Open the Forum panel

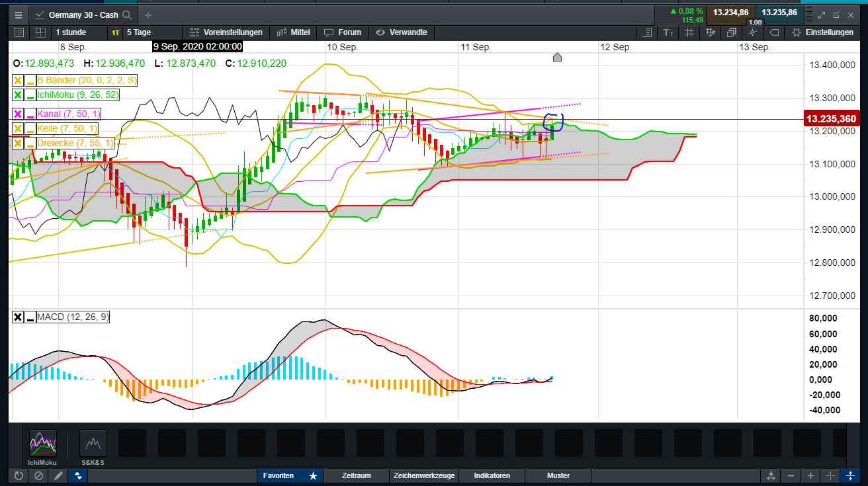(343, 32)
